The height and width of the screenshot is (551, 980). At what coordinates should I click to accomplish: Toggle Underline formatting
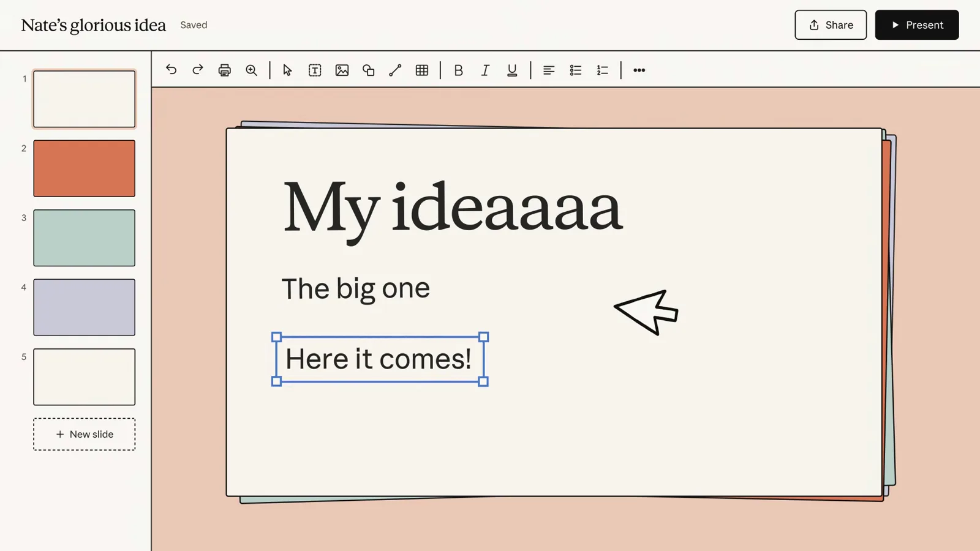click(x=512, y=70)
